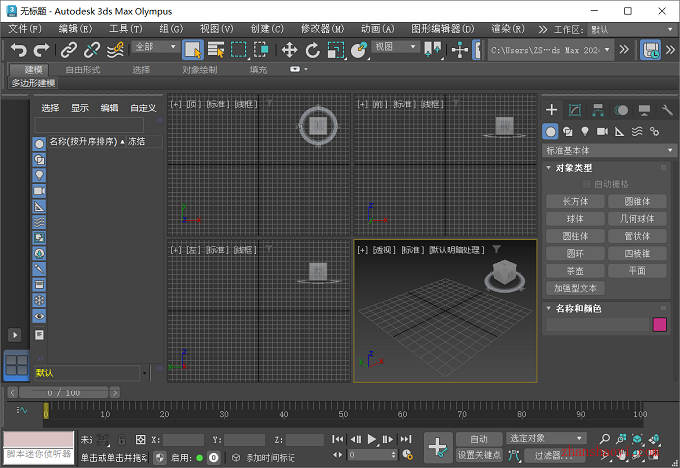Toggle eye visibility filter in scene explorer
This screenshot has width=680, height=468.
[x=39, y=316]
